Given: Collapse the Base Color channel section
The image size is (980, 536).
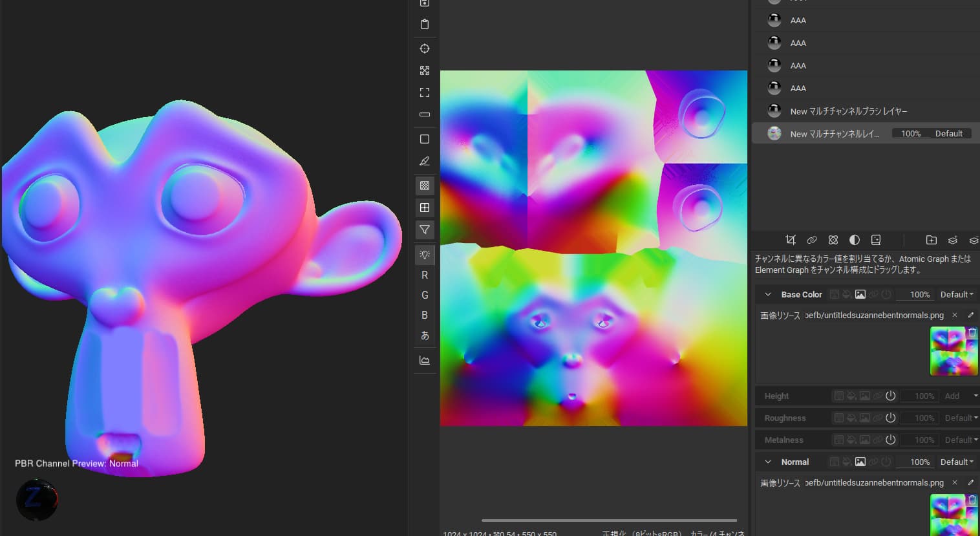Looking at the screenshot, I should tap(768, 294).
